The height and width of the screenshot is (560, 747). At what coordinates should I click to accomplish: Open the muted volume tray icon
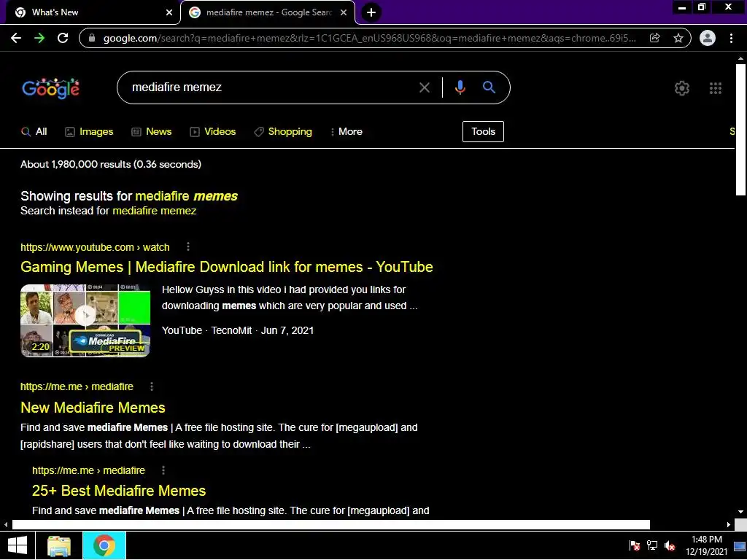click(670, 545)
